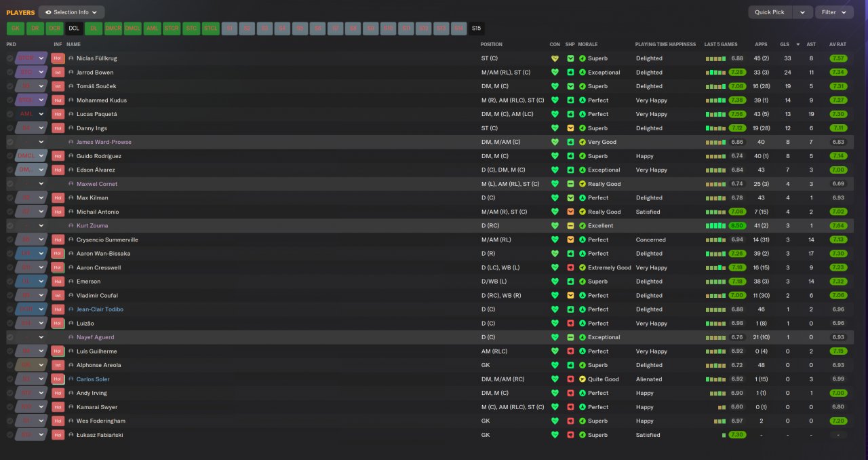
Task: Select the AML position slot
Action: [x=153, y=28]
